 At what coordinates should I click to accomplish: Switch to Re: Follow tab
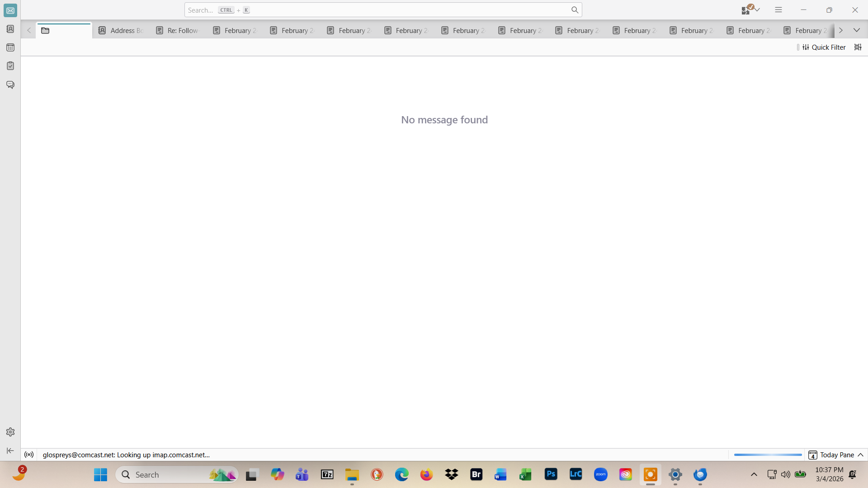178,30
